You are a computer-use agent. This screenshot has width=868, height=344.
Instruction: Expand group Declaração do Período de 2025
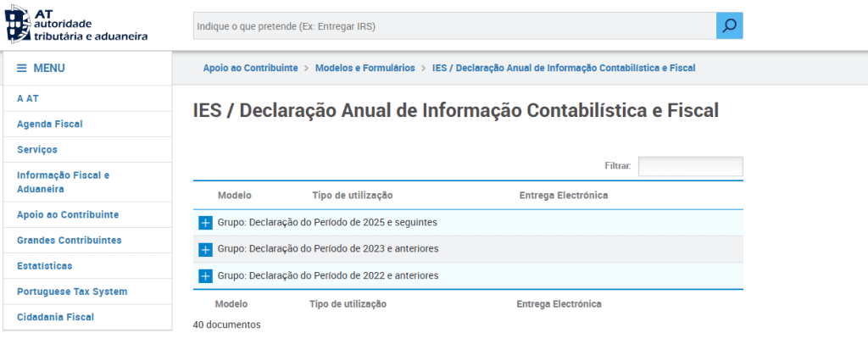point(205,223)
